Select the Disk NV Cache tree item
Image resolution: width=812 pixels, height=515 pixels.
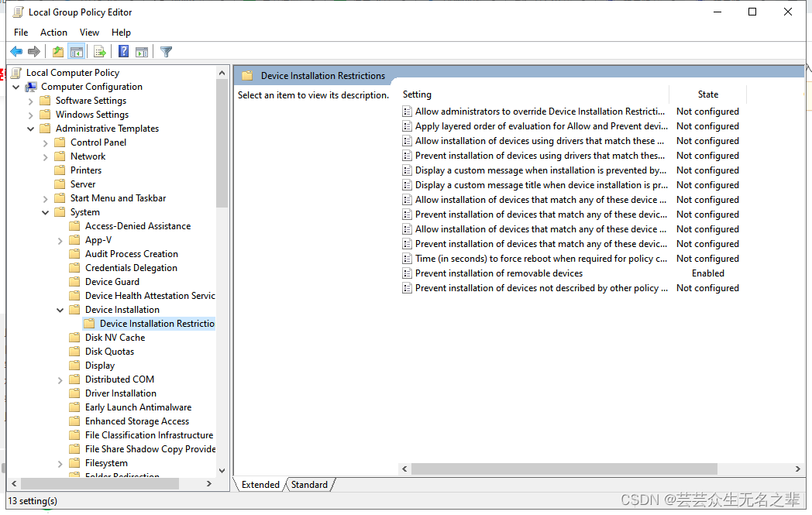pos(115,338)
